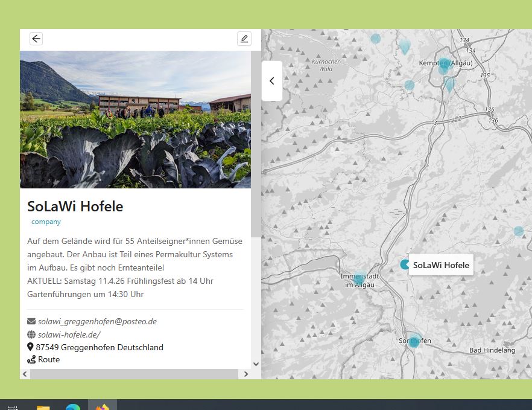Collapse the sidebar with the chevron
Image resolution: width=532 pixels, height=410 pixels.
[272, 81]
